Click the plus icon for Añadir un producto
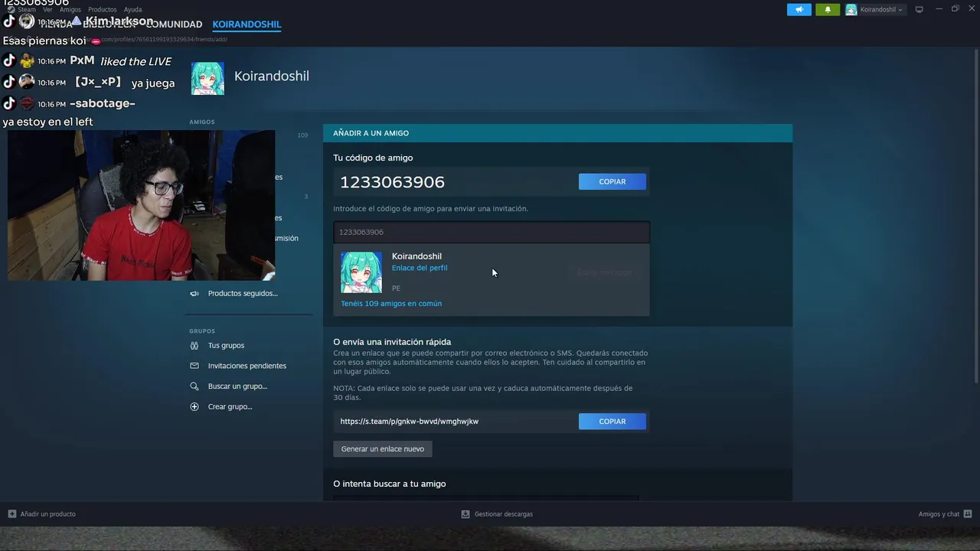Viewport: 980px width, 551px height. tap(11, 514)
